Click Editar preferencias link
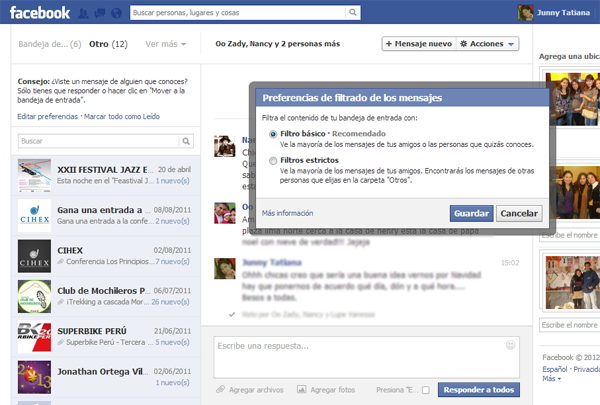600x405 pixels. 47,116
